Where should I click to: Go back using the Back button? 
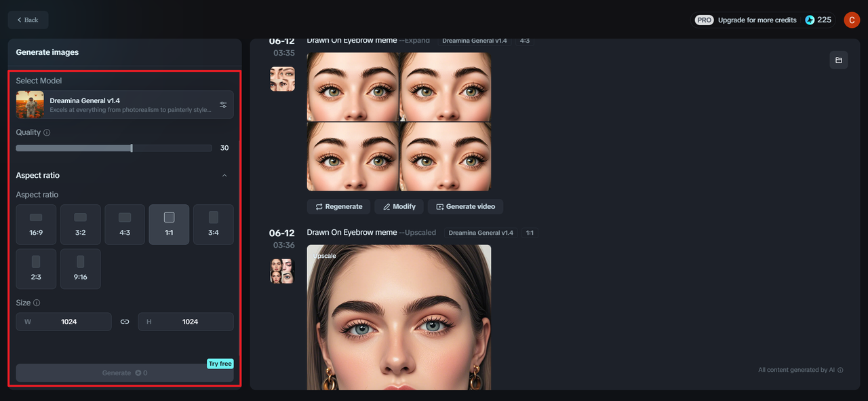click(28, 20)
